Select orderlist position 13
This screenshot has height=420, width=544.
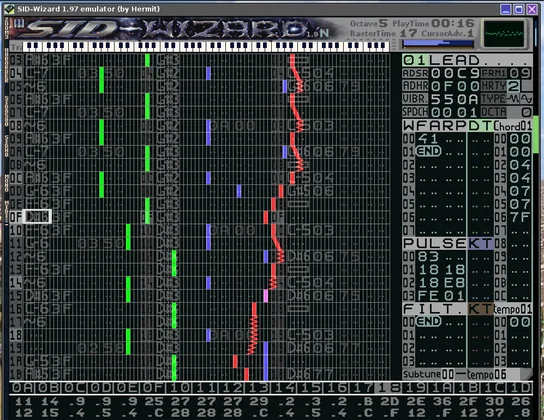(x=259, y=387)
